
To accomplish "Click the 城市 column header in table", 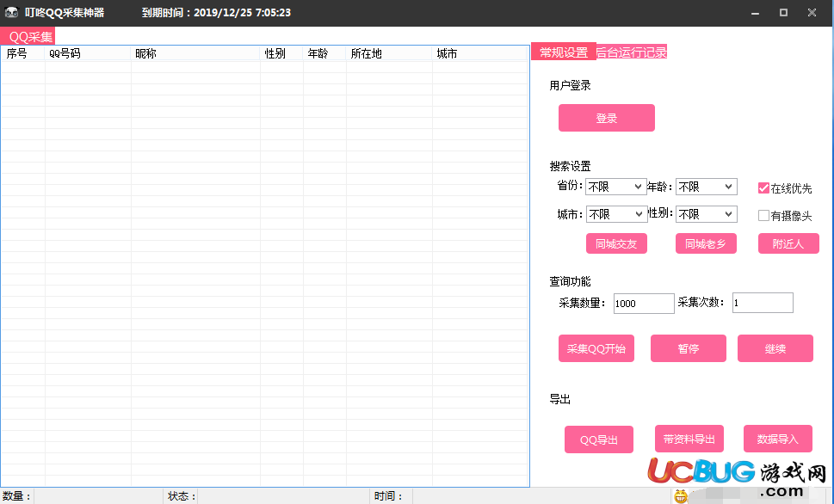I will (480, 53).
